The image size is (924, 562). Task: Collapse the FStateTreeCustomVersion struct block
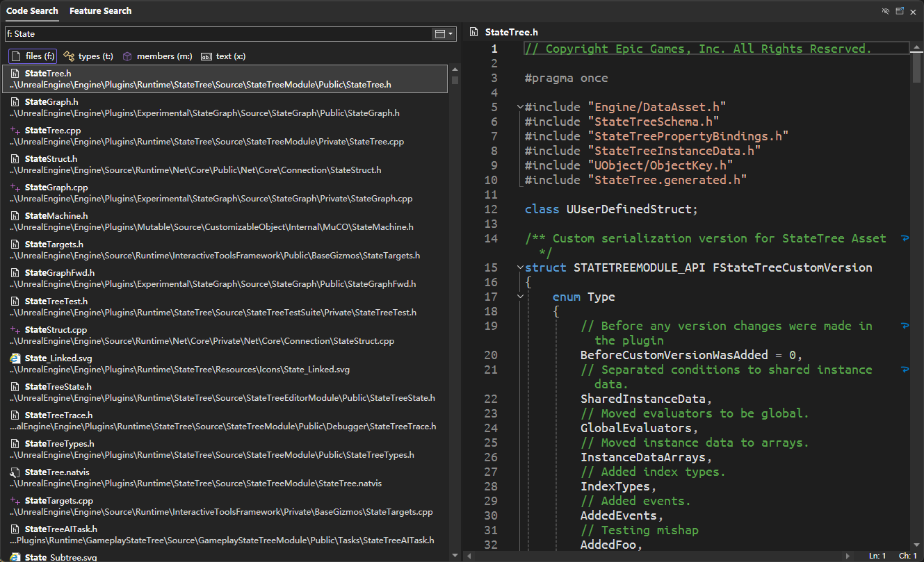520,268
